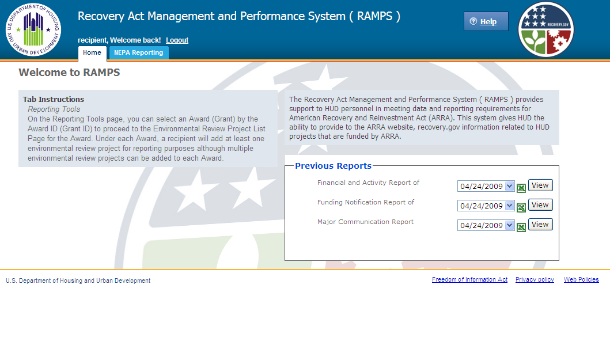Click 'Funding Notification Report of' label
Screen dimensions: 610x364
coord(366,202)
